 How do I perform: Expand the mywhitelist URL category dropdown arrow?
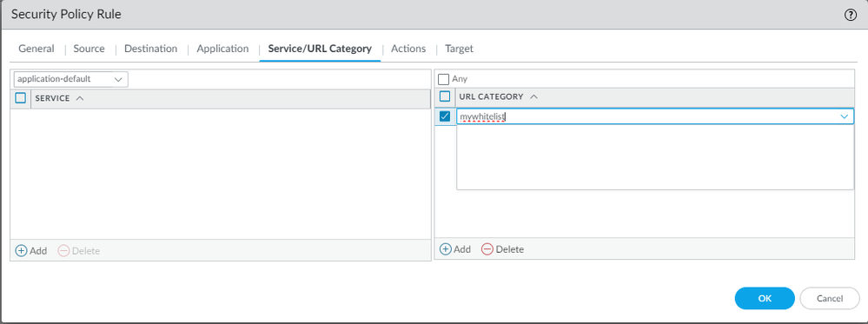pos(845,116)
